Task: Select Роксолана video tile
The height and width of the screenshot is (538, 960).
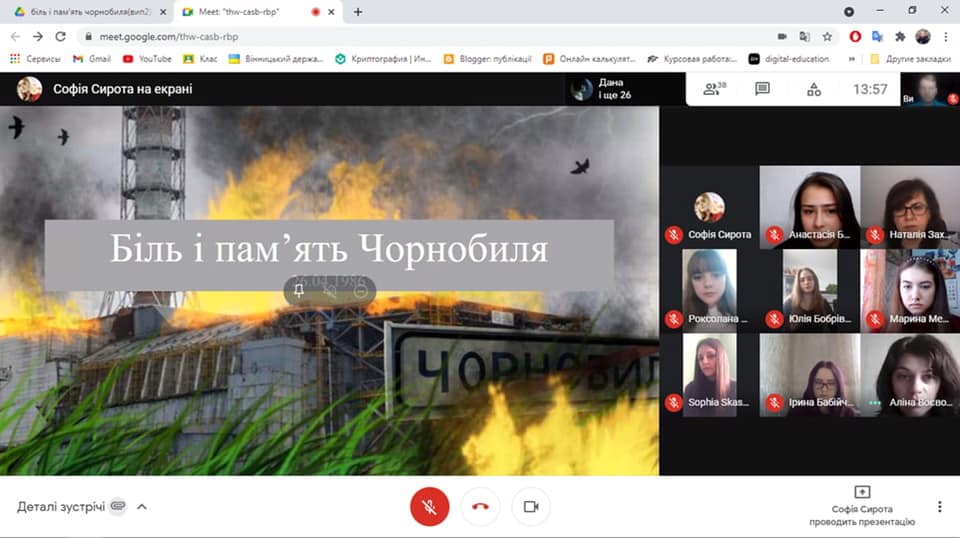Action: [x=709, y=291]
